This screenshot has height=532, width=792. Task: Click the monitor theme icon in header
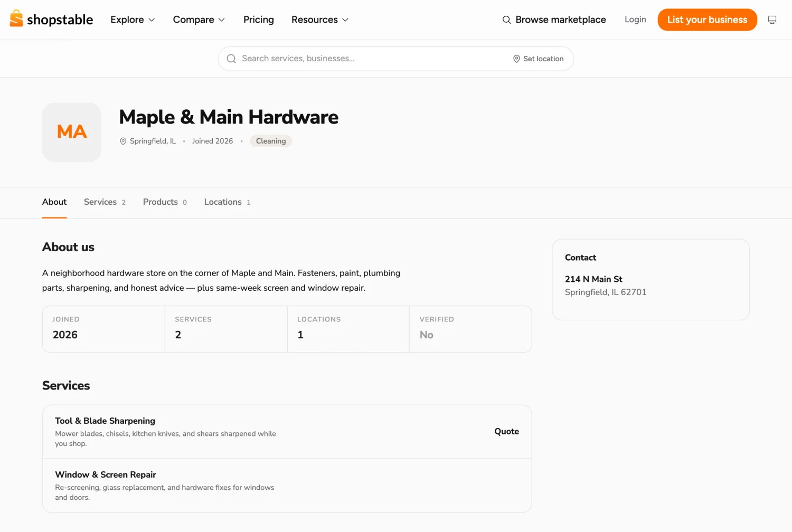coord(772,20)
